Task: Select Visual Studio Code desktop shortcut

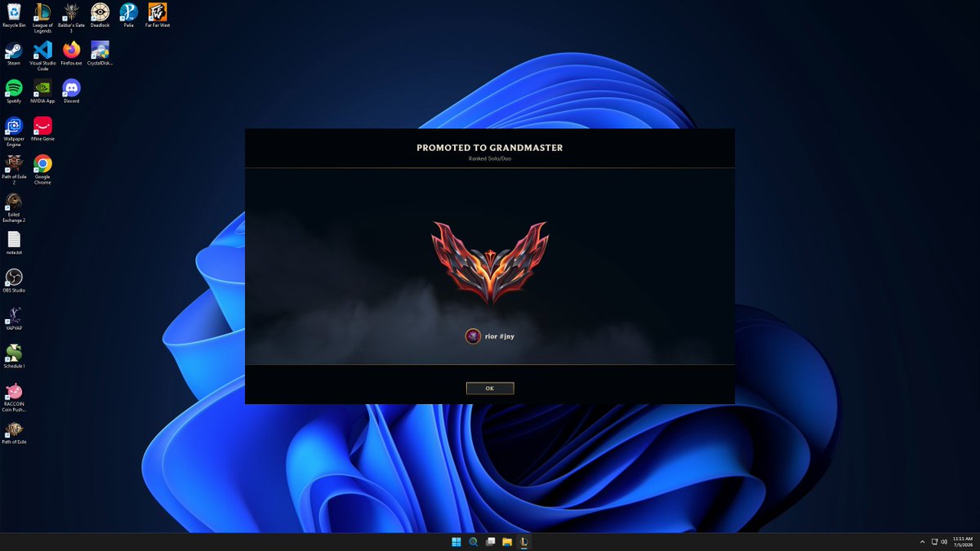Action: tap(42, 56)
